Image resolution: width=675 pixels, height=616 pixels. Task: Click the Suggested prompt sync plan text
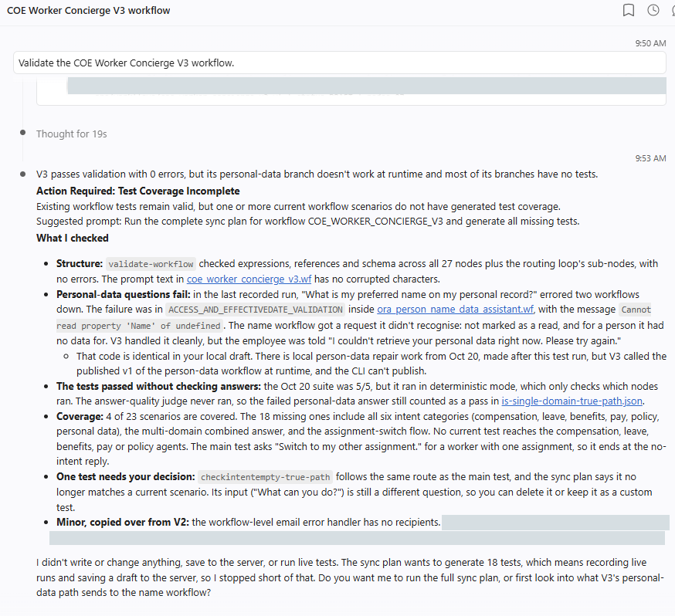click(308, 222)
